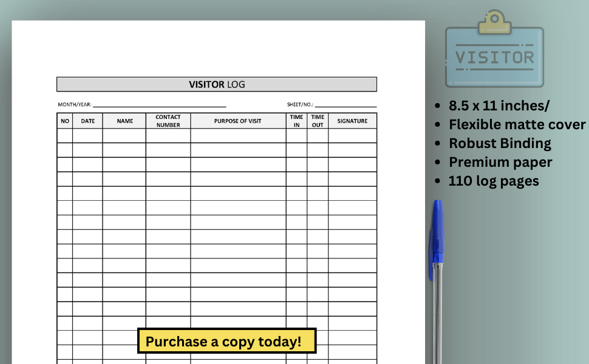Click the yellow highlight behind Purchase text
The width and height of the screenshot is (589, 364).
point(226,341)
